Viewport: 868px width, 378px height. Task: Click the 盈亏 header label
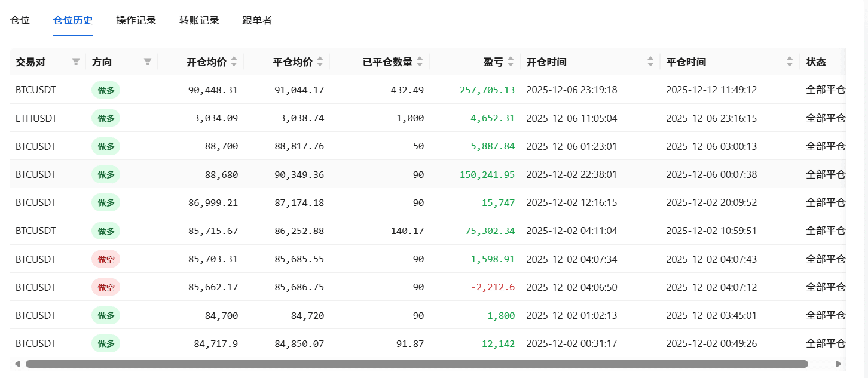pos(493,62)
